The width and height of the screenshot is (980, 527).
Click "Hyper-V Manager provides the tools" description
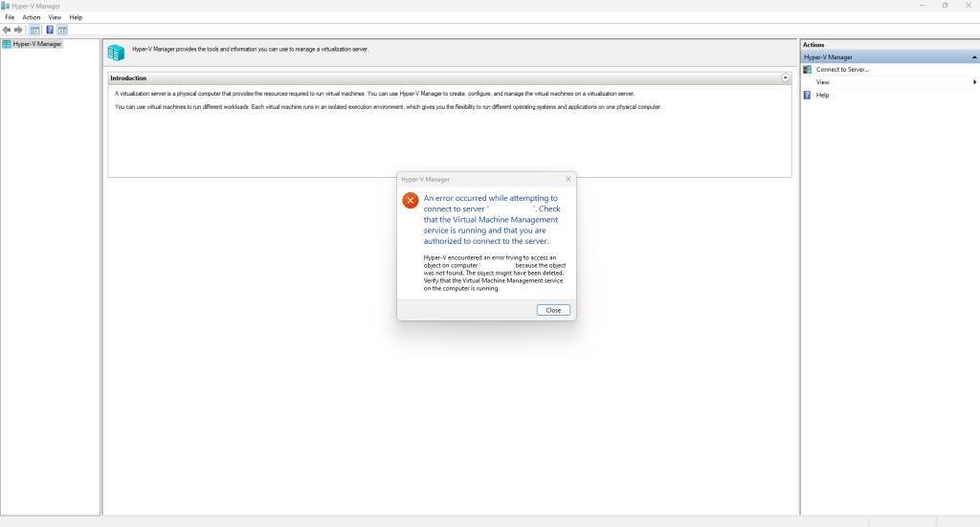(x=250, y=50)
